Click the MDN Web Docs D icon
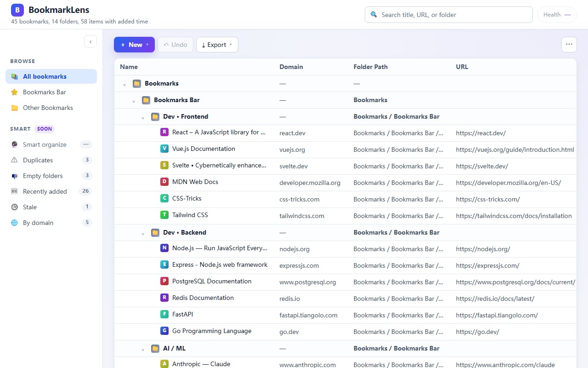Screen dimensions: 588x368 (164, 182)
